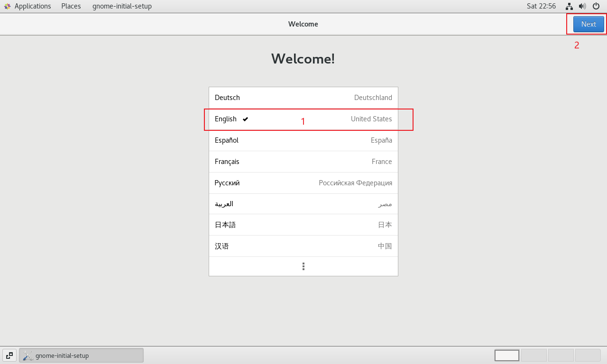Choose Français from the language list
This screenshot has width=607, height=364.
pyautogui.click(x=303, y=162)
